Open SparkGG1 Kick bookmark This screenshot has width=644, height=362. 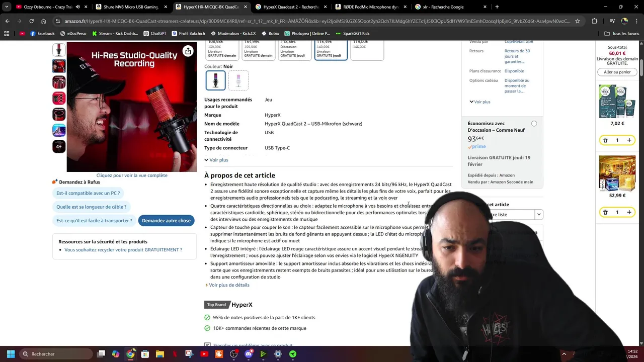point(352,33)
